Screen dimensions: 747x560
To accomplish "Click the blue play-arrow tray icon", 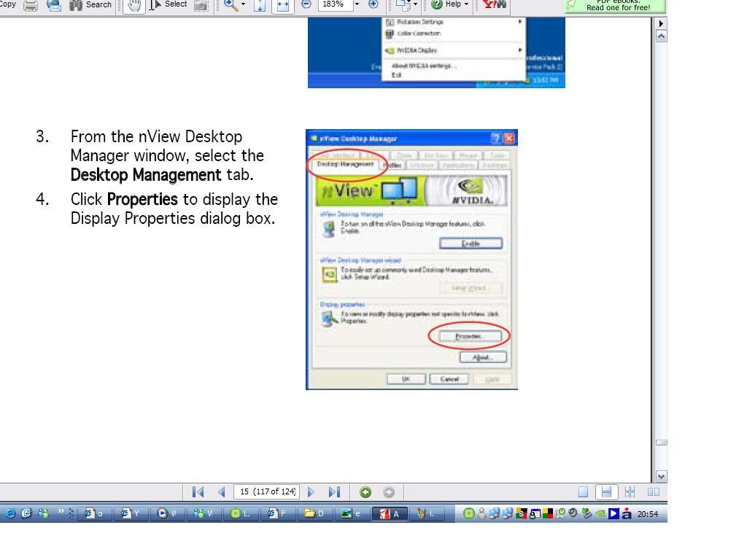I will [x=614, y=513].
